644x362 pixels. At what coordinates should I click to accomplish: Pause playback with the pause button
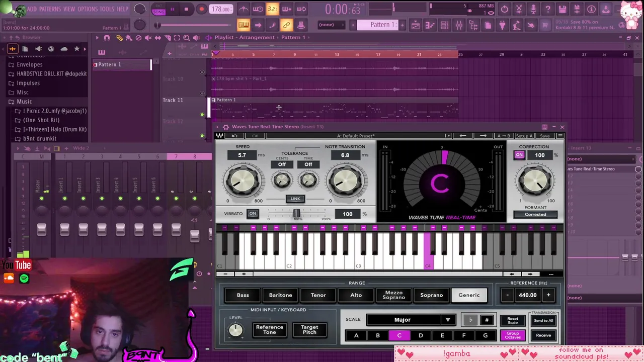[x=172, y=9]
